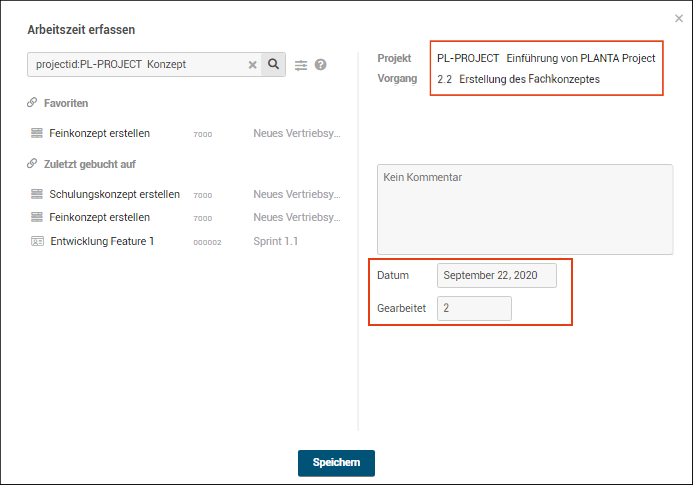Click the Arbeitszeit erfassen title

pos(81,30)
